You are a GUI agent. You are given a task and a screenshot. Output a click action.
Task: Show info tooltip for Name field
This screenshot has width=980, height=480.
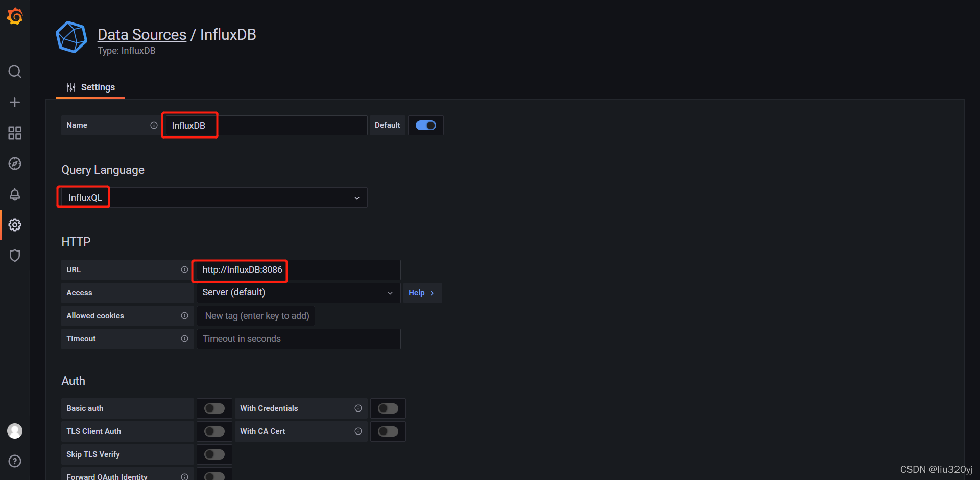(154, 125)
